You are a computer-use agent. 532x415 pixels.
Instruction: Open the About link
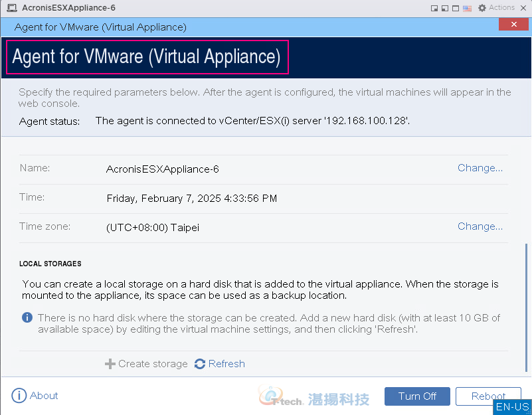coord(35,396)
